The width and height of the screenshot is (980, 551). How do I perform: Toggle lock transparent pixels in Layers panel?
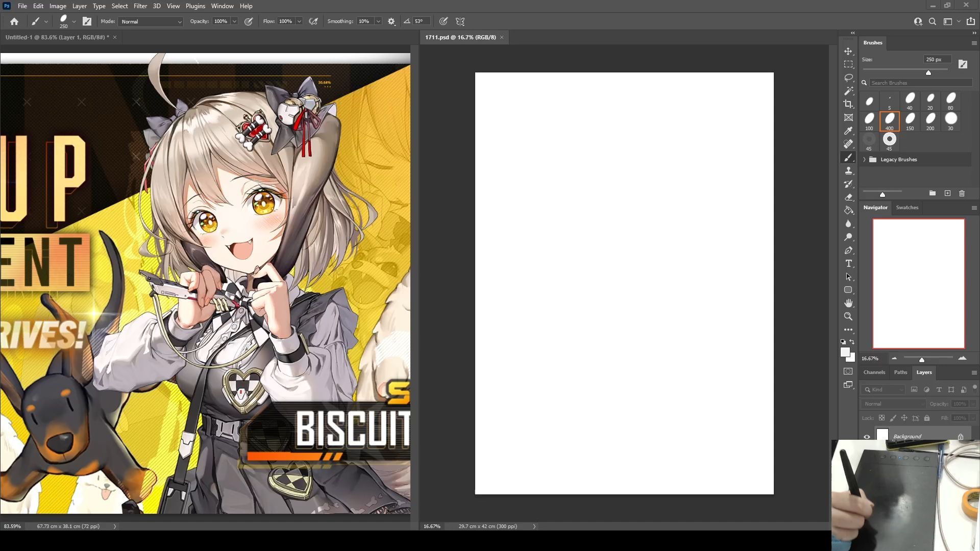click(881, 418)
